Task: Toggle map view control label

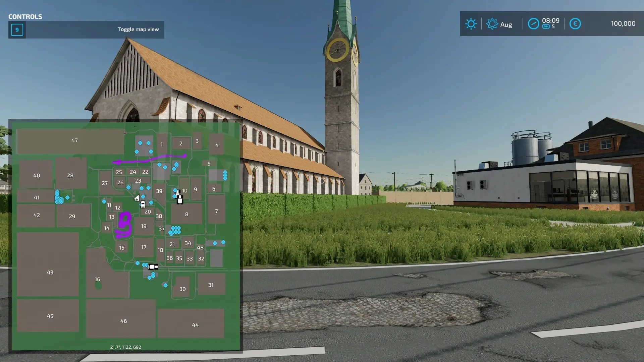Action: 138,29
